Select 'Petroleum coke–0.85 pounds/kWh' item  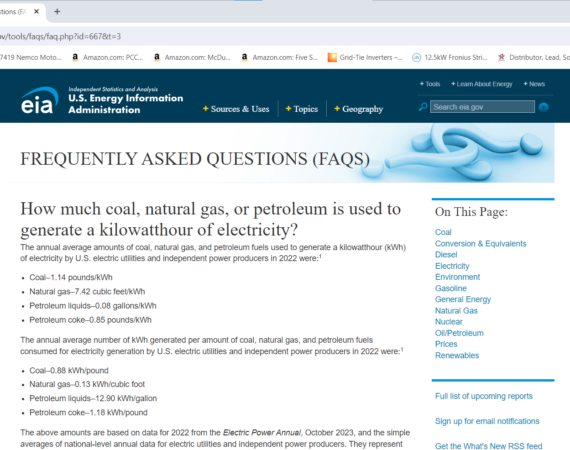tap(91, 320)
